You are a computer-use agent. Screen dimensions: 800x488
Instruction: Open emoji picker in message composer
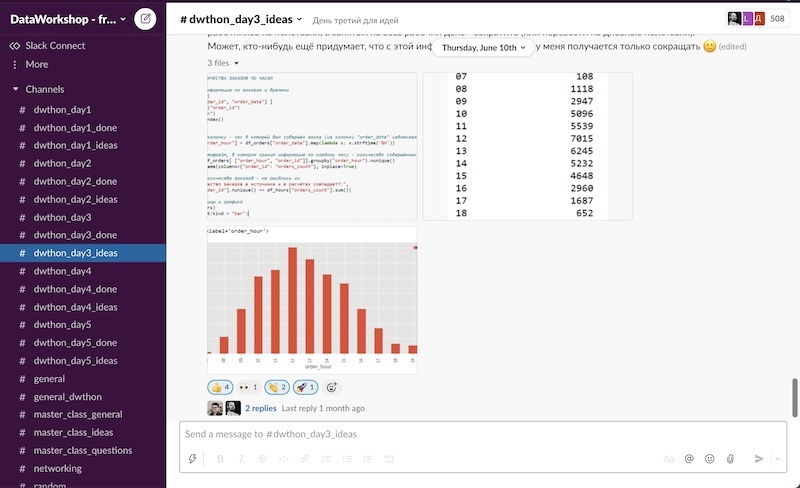pyautogui.click(x=710, y=459)
